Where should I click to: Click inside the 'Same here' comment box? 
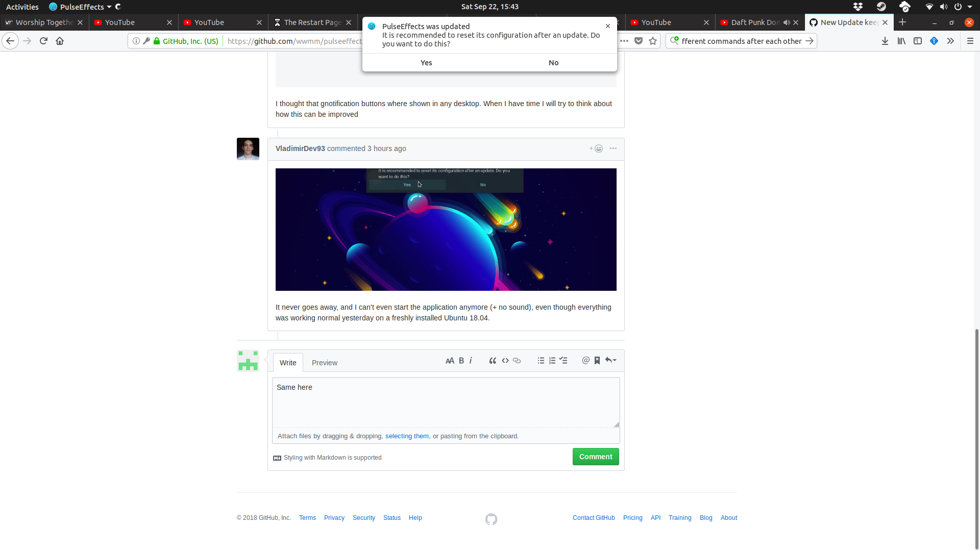coord(446,403)
